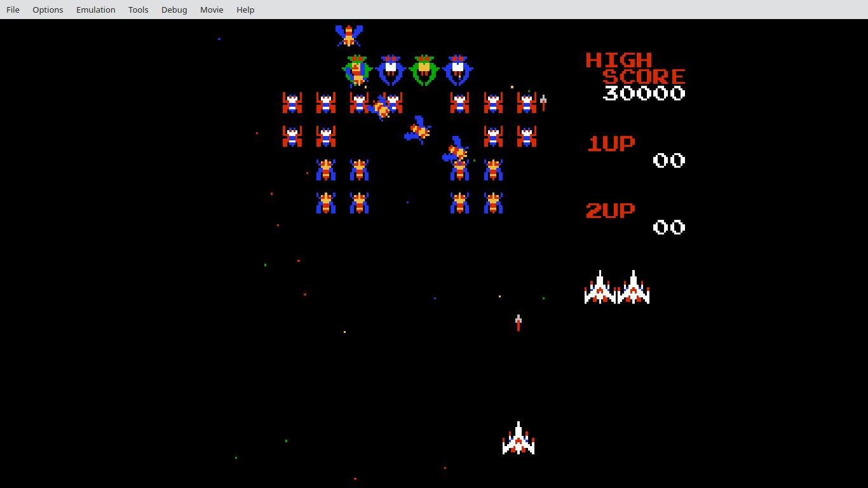
Task: Open the Movie menu
Action: [x=212, y=10]
